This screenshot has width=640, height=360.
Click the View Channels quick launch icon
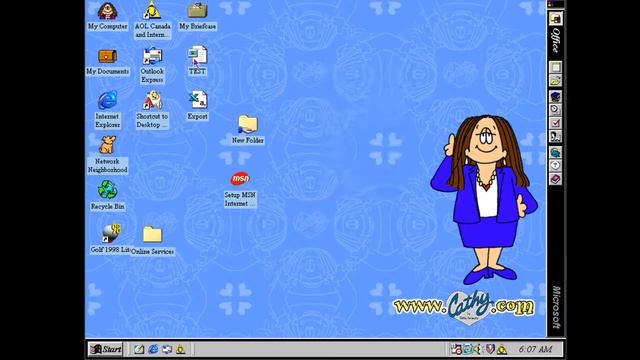(x=167, y=349)
